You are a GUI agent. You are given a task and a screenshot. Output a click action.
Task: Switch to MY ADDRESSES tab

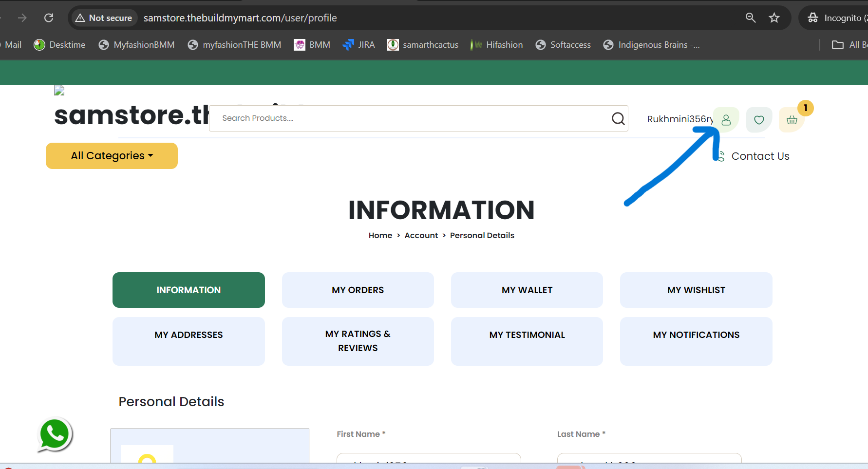[189, 341]
